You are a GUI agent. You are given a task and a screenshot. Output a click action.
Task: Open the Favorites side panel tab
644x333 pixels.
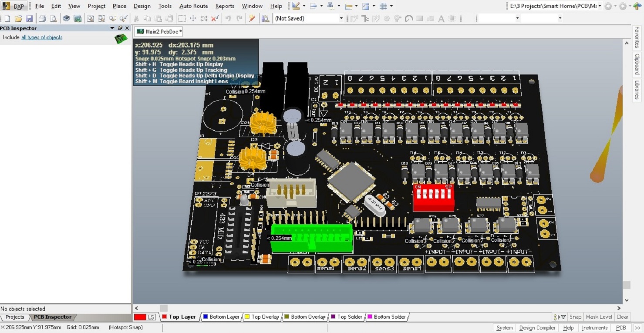click(x=637, y=37)
